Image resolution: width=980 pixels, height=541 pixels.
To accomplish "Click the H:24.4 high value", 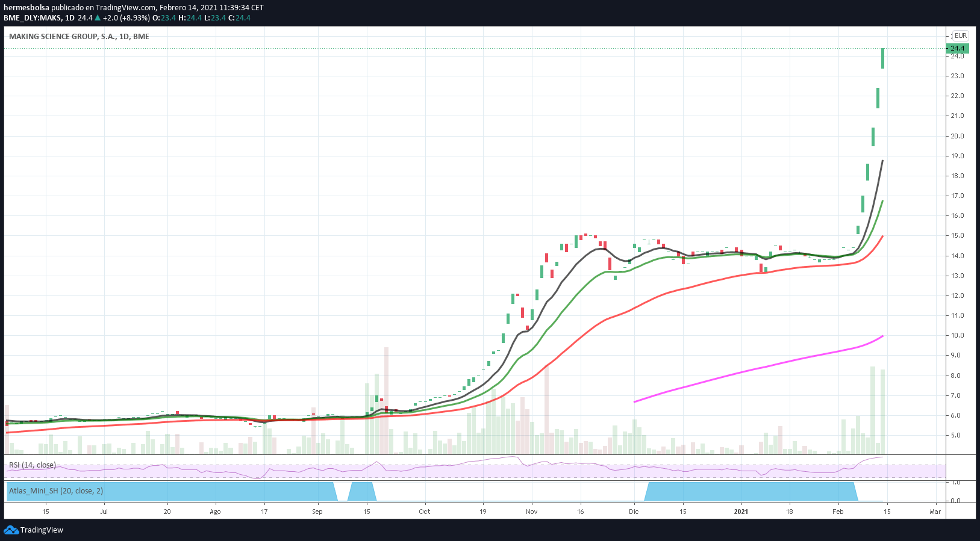I will coord(190,18).
